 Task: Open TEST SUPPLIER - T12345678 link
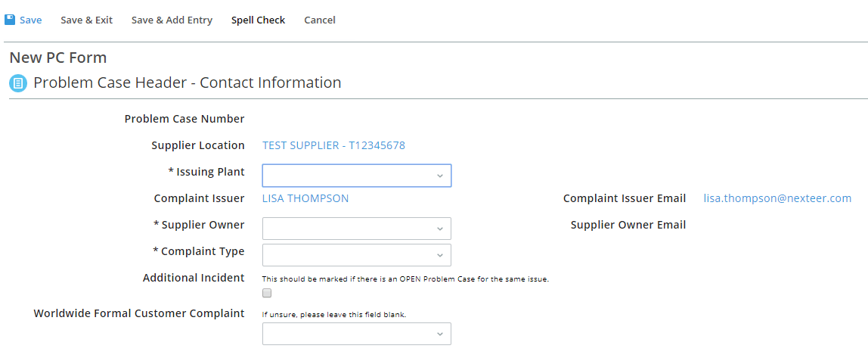[x=333, y=146]
